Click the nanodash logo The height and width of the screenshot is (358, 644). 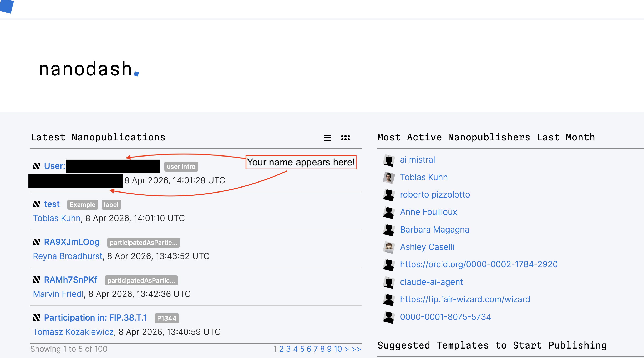point(89,69)
